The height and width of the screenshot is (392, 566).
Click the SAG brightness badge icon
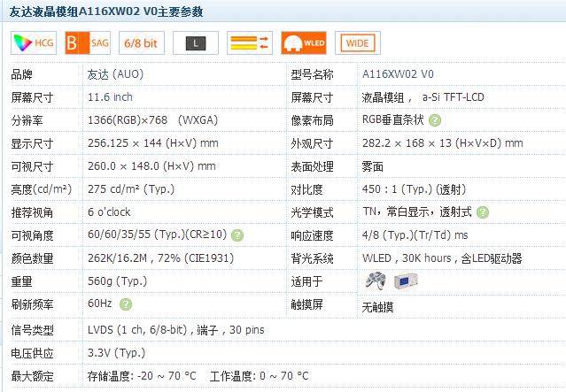[x=88, y=42]
